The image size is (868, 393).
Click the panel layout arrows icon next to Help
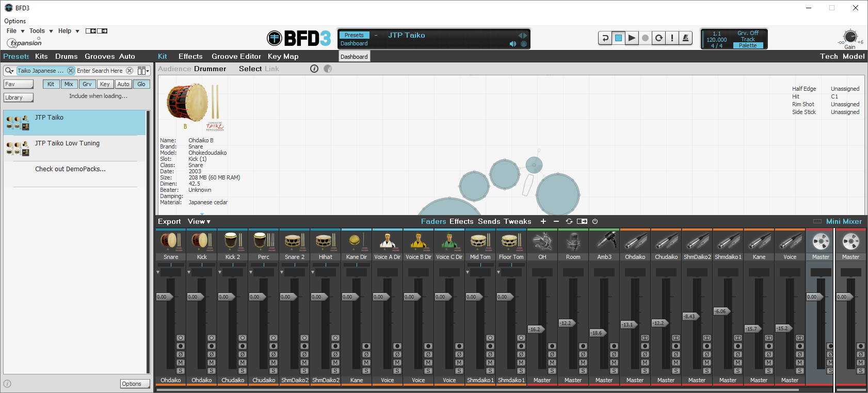[x=97, y=31]
